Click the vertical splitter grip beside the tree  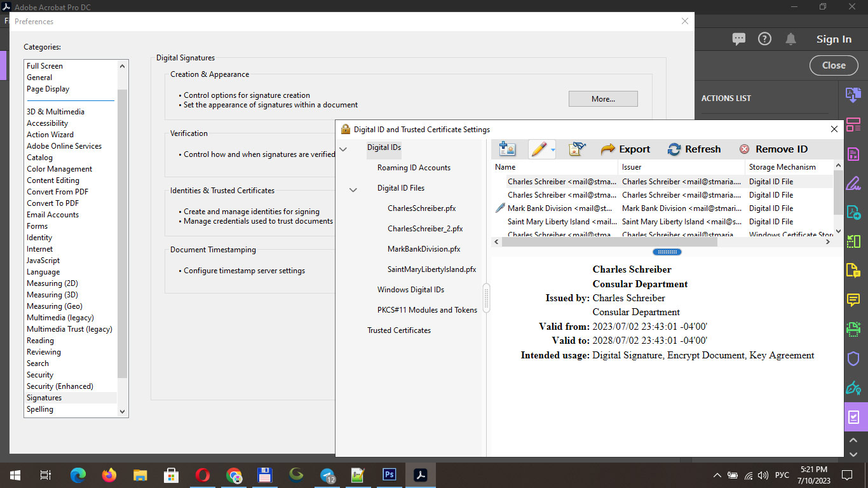click(487, 297)
